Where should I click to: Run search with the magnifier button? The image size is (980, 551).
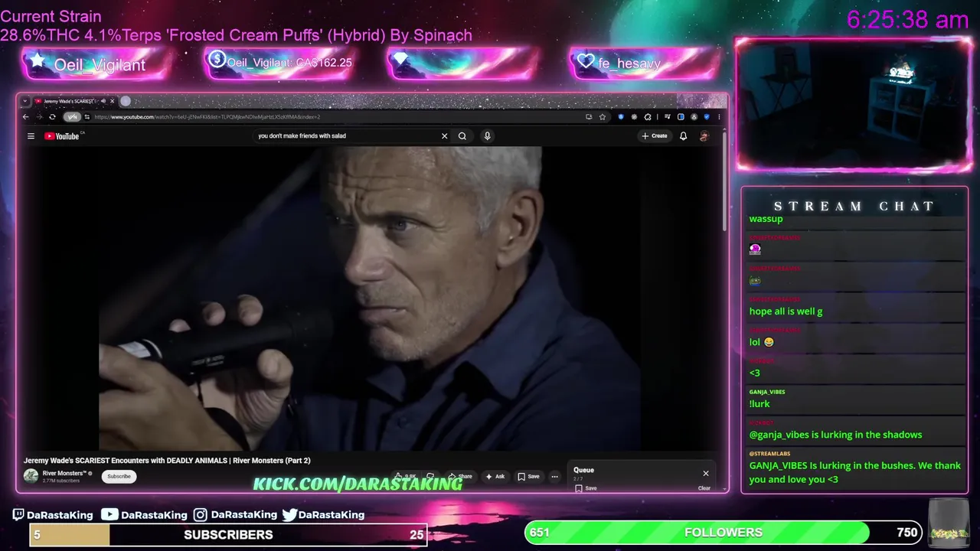(x=462, y=136)
